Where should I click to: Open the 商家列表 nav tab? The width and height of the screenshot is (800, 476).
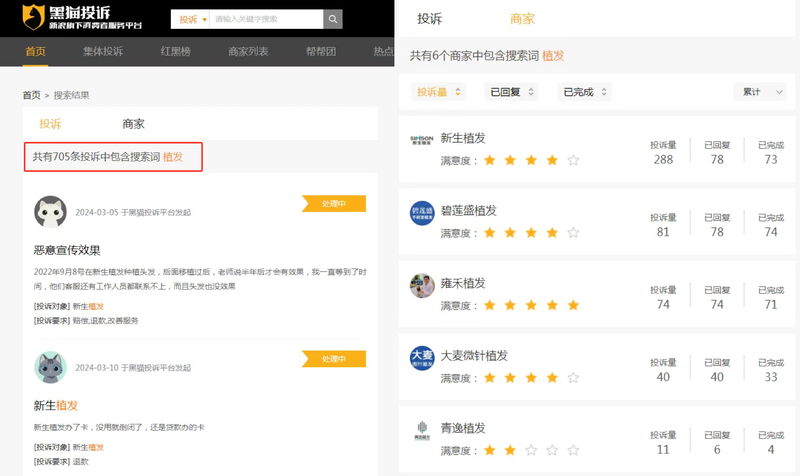point(248,51)
